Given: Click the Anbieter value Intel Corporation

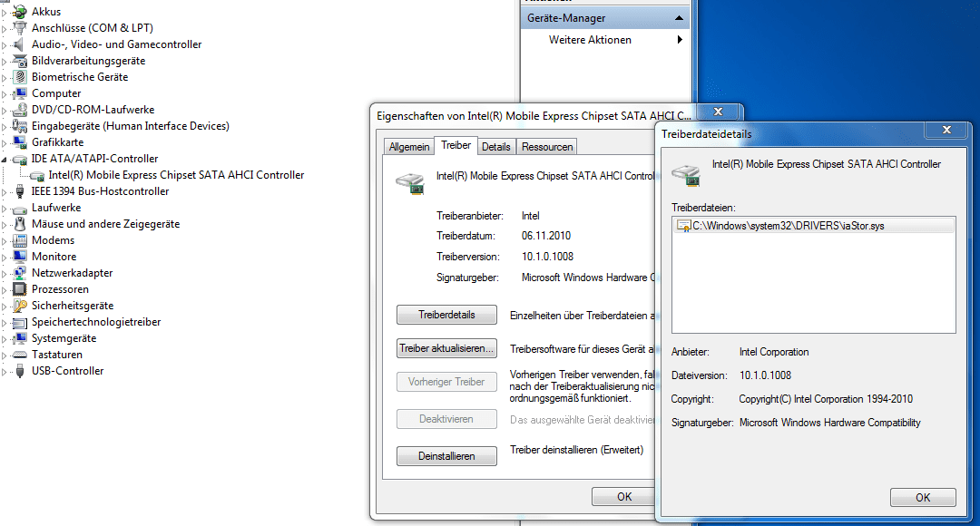Looking at the screenshot, I should coord(774,352).
